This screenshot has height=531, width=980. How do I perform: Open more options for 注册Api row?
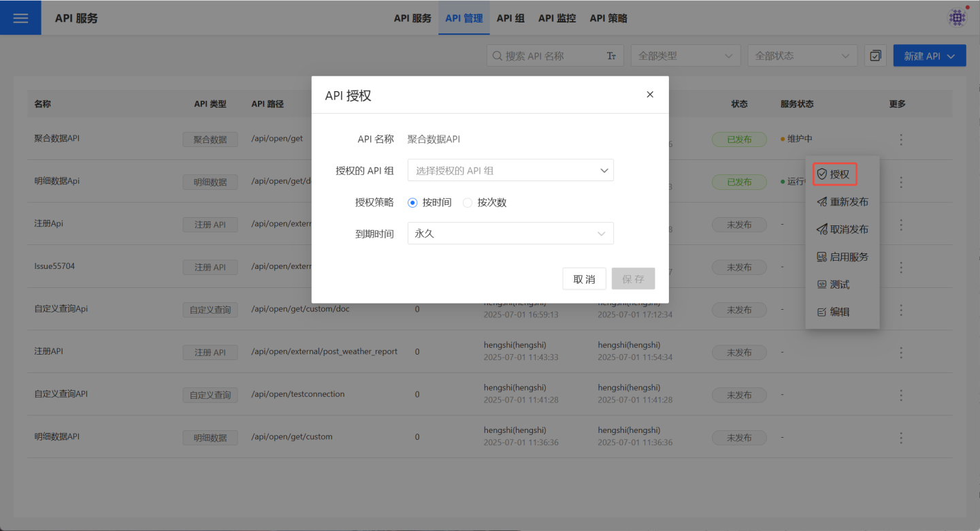click(901, 225)
